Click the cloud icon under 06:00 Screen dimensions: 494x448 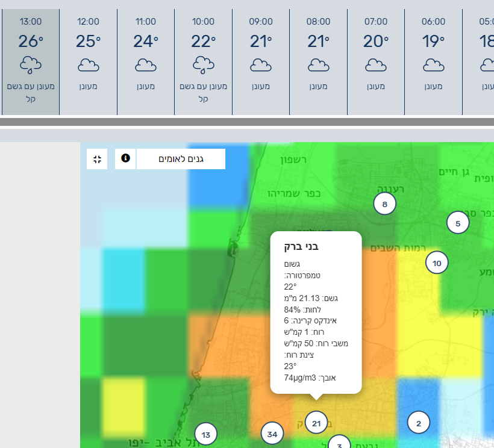point(434,65)
